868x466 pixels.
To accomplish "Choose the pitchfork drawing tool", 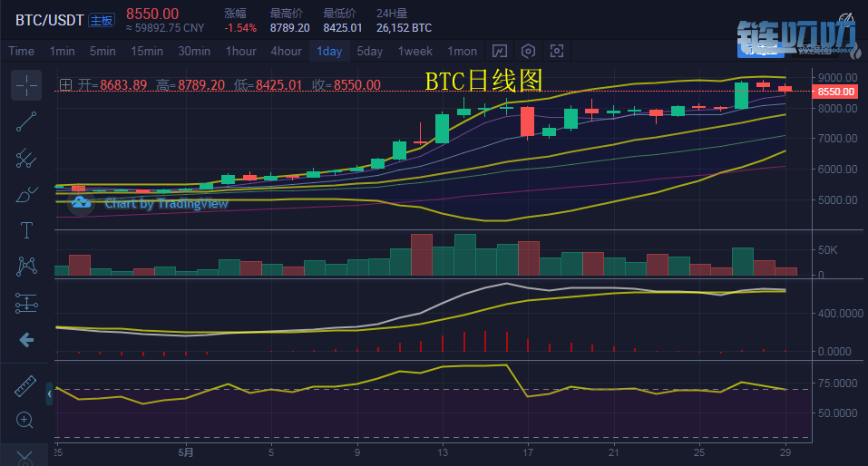I will point(26,159).
